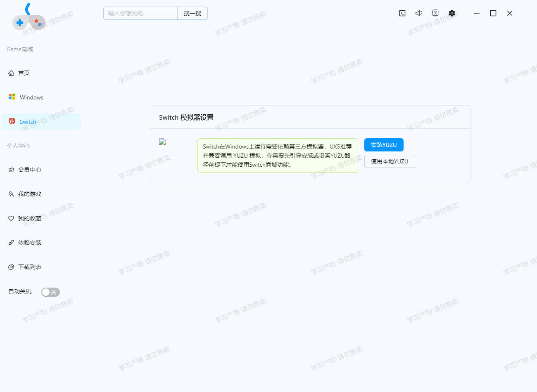Open settings via the gear icon
This screenshot has width=537, height=392.
tap(452, 13)
